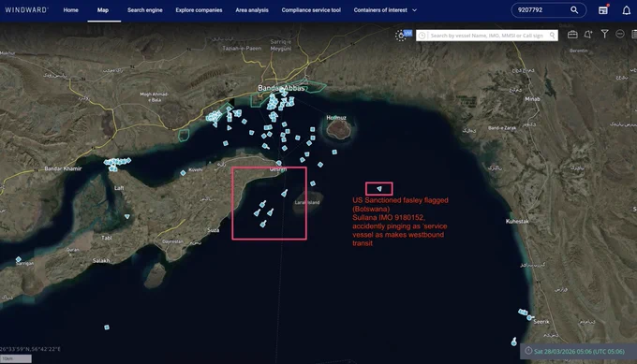Select the southernmost vessel west of Larak Island
This screenshot has width=637, height=364.
coord(263,224)
